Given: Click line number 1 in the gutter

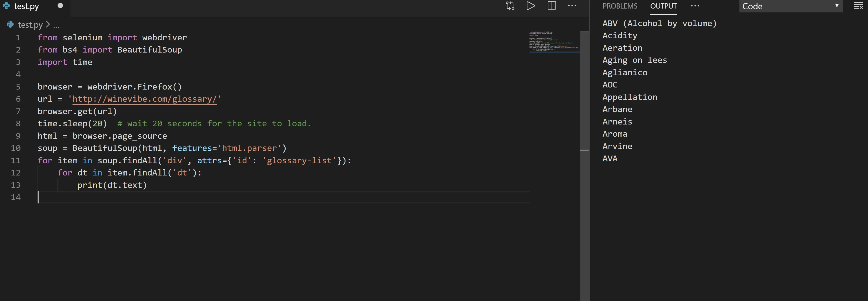Looking at the screenshot, I should click(18, 38).
